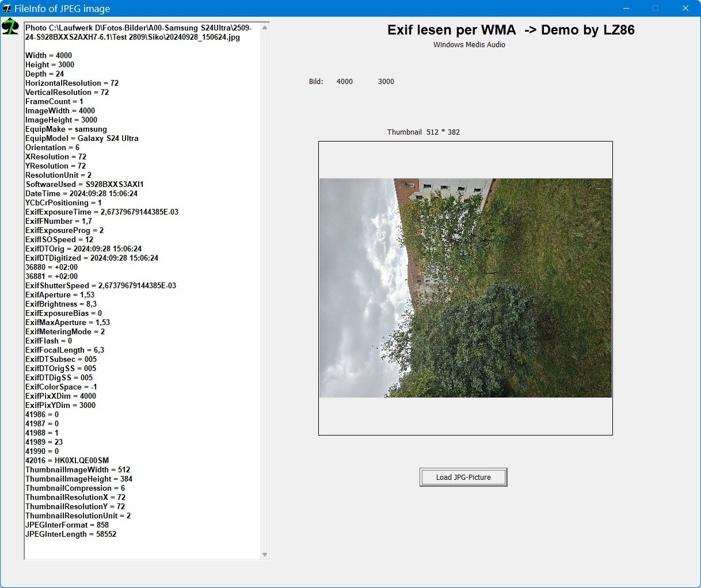Image resolution: width=701 pixels, height=588 pixels.
Task: Select '42016 = HK0XLQE00SM' line
Action: [x=67, y=460]
